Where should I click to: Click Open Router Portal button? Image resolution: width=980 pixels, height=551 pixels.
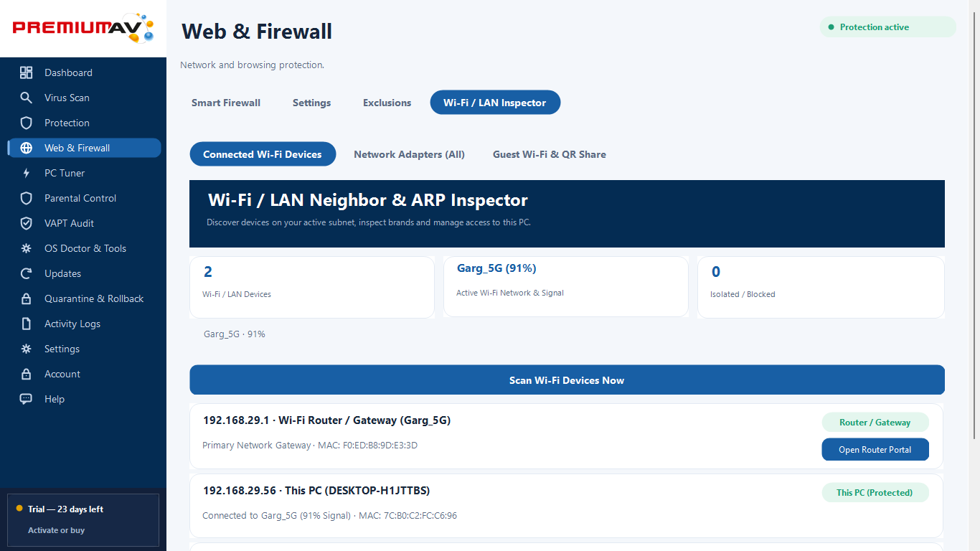click(875, 450)
